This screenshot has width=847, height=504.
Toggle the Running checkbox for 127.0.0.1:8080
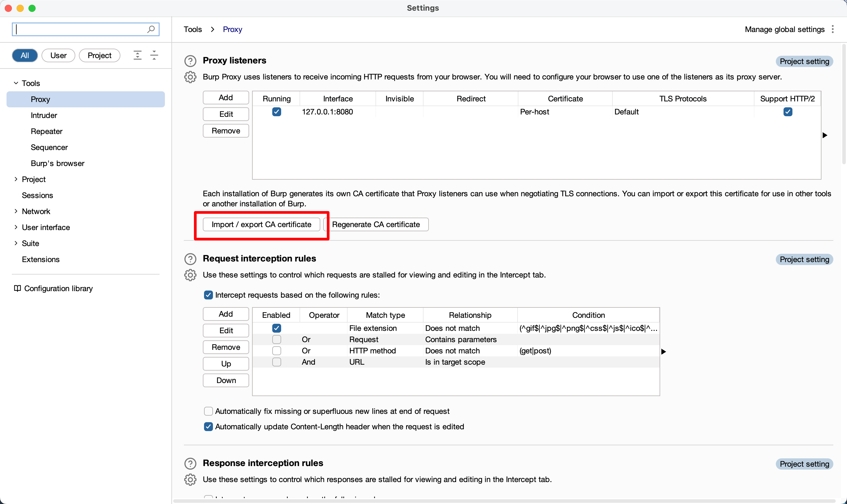[277, 112]
